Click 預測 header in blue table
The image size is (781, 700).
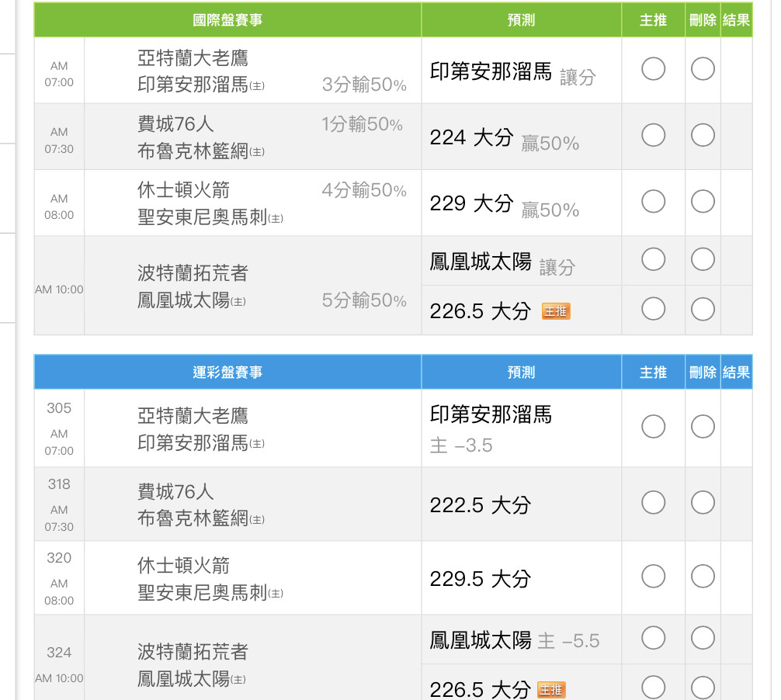point(521,372)
